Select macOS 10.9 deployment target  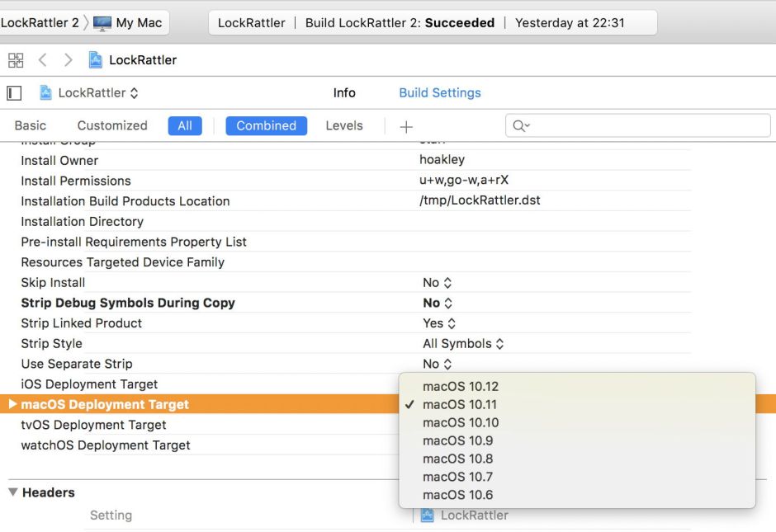[457, 440]
